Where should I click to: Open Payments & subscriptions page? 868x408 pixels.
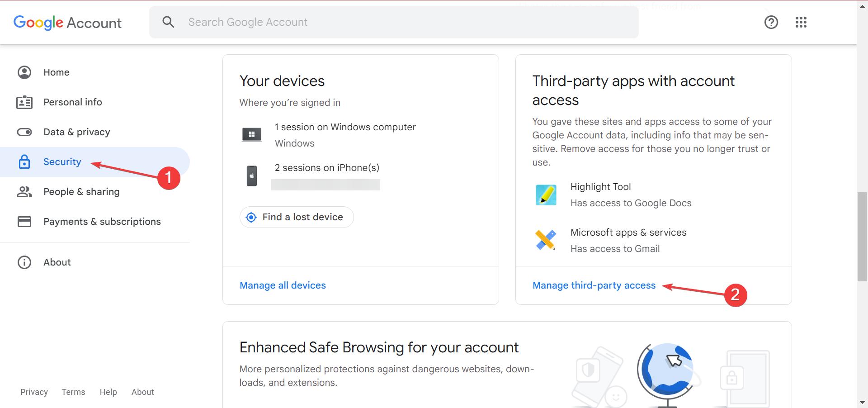(x=102, y=222)
